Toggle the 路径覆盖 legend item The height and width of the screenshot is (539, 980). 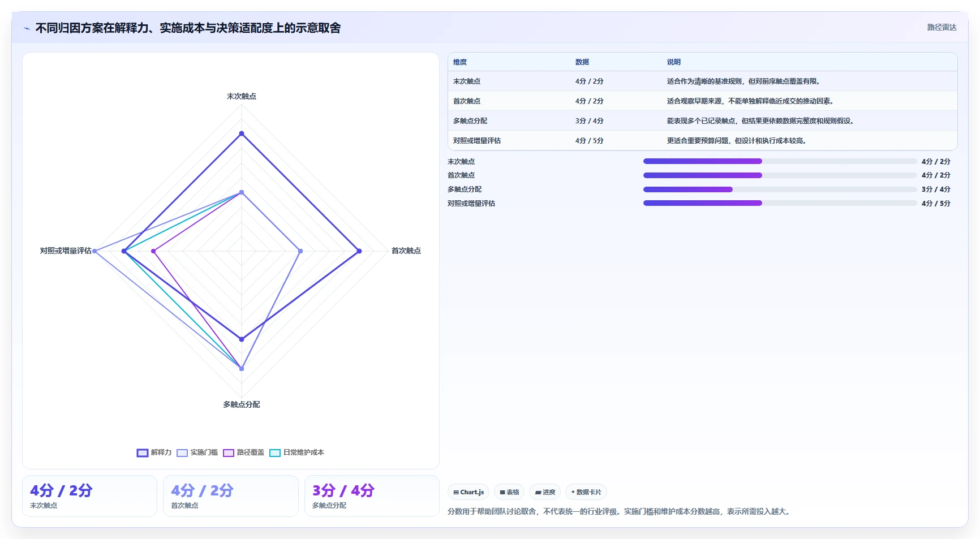[x=244, y=452]
